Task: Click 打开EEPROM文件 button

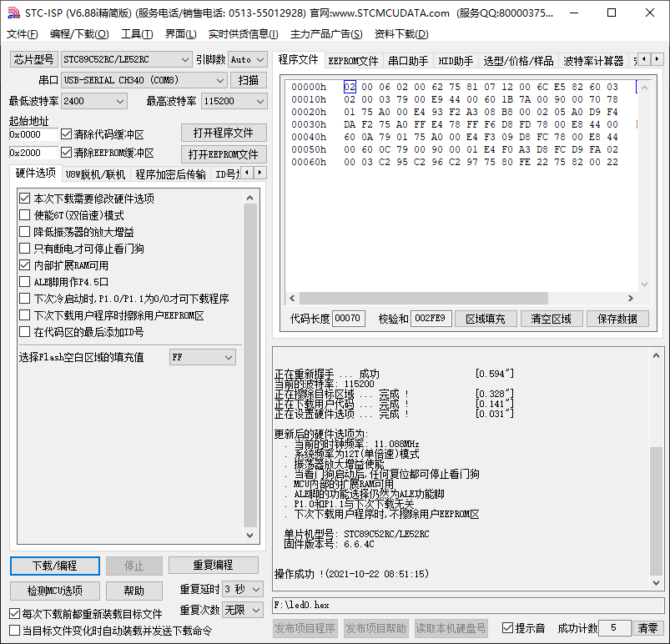Action: click(224, 154)
